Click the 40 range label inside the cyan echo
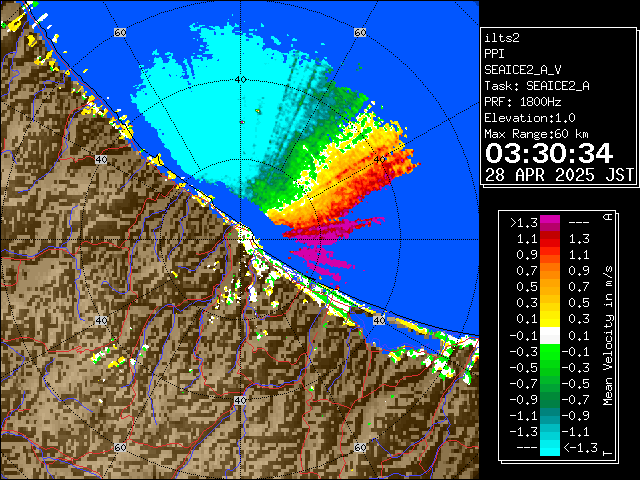The height and width of the screenshot is (480, 640). (x=241, y=80)
